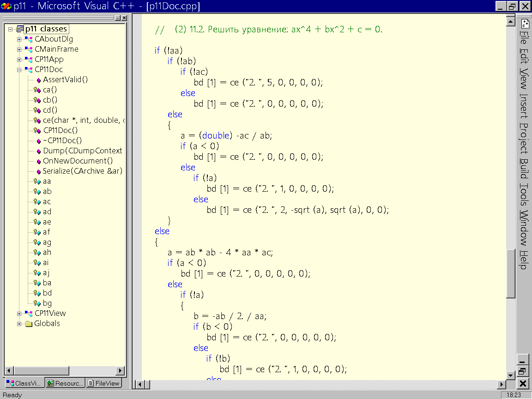Switch to the ResourceView tab

[x=65, y=383]
